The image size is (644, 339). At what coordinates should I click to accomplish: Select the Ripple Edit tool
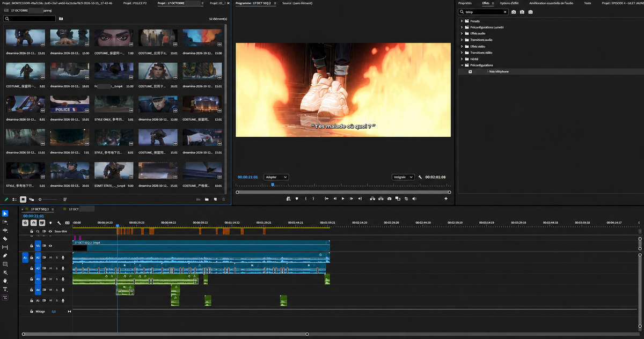pos(5,230)
